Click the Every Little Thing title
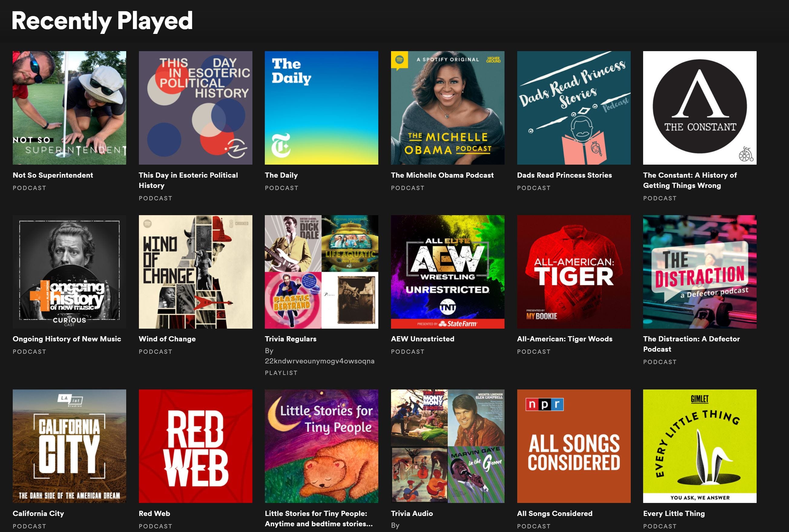The height and width of the screenshot is (532, 789). tap(674, 513)
